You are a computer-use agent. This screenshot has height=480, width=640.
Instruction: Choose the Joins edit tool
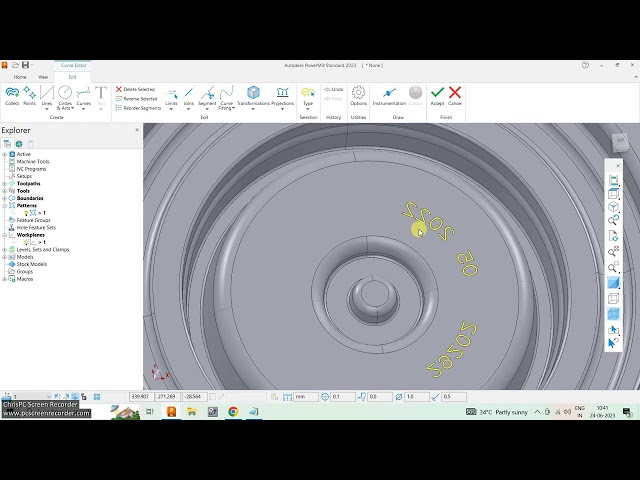189,97
